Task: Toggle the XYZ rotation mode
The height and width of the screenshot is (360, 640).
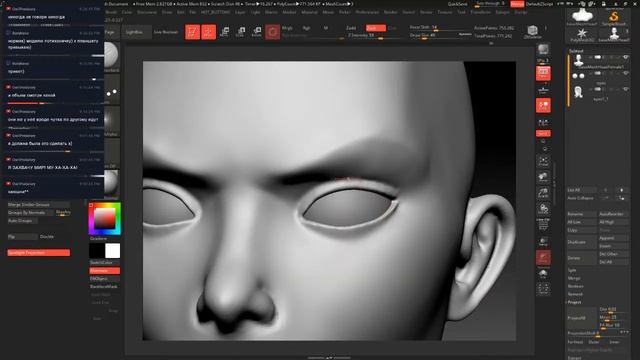Action: [x=543, y=133]
